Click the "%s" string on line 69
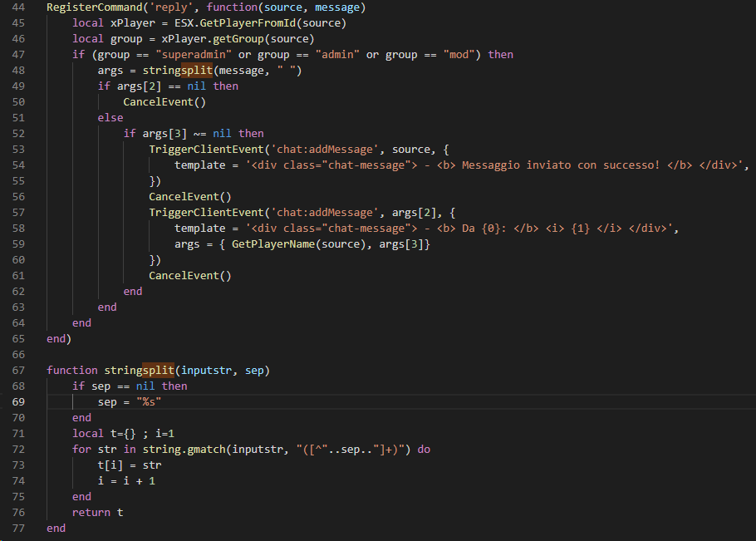Screen dimensions: 756x541 [x=149, y=402]
